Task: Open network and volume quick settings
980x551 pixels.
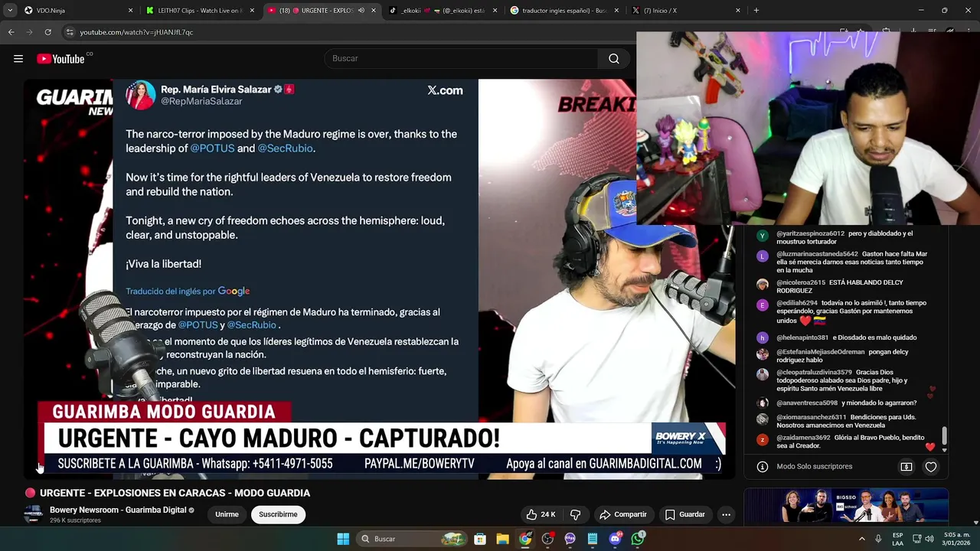Action: click(x=923, y=539)
